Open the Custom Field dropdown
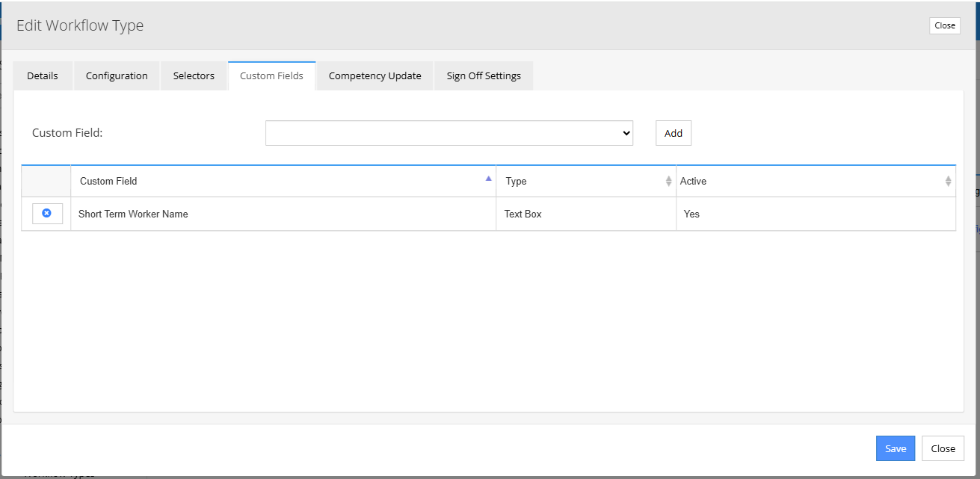Viewport: 980px width, 479px height. 449,133
